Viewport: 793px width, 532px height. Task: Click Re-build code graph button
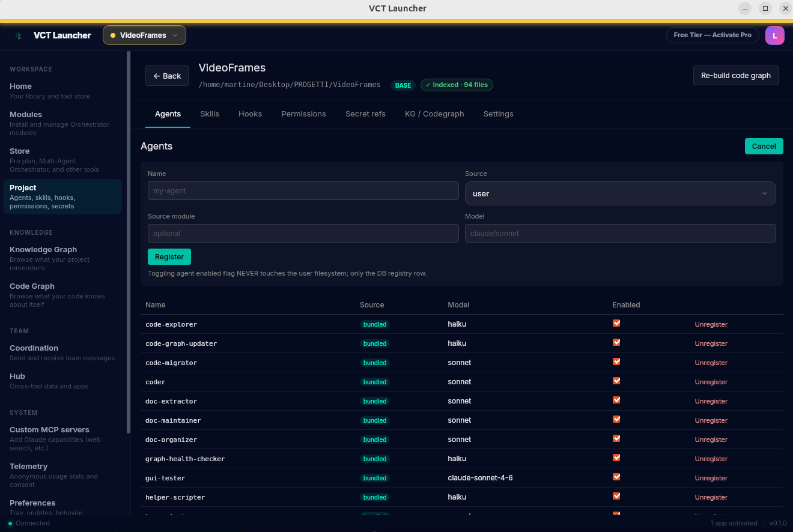click(x=735, y=76)
